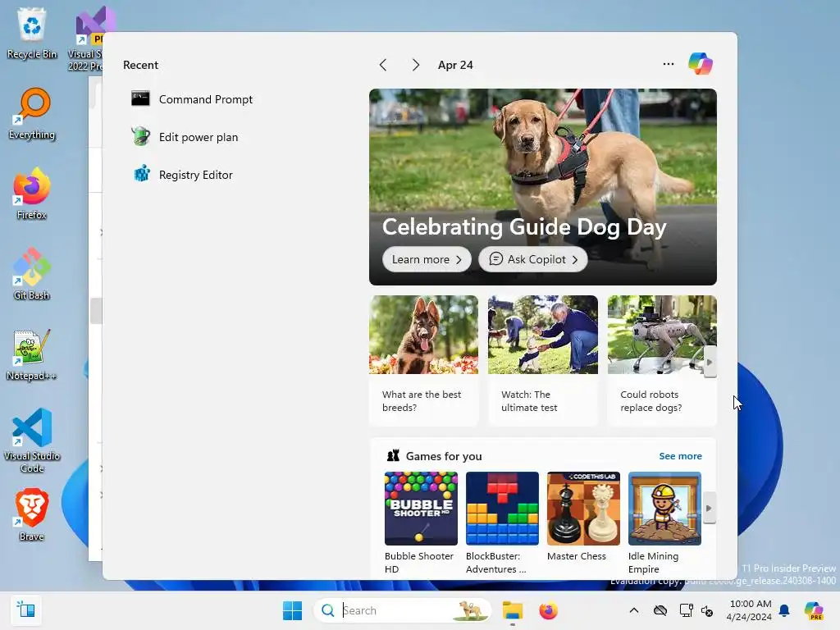Image resolution: width=840 pixels, height=630 pixels.
Task: Open 'What are the best breeds?' card
Action: pyautogui.click(x=424, y=361)
